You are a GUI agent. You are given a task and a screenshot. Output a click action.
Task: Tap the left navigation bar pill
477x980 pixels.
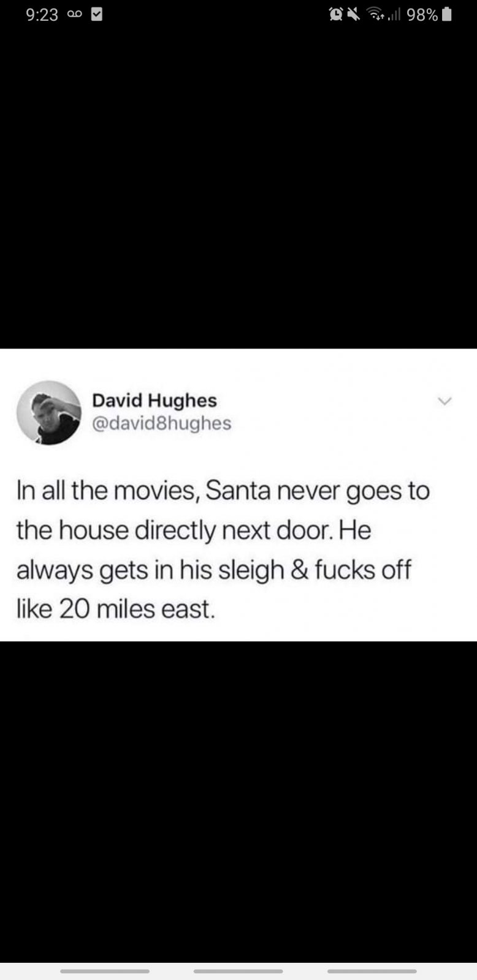click(x=105, y=971)
